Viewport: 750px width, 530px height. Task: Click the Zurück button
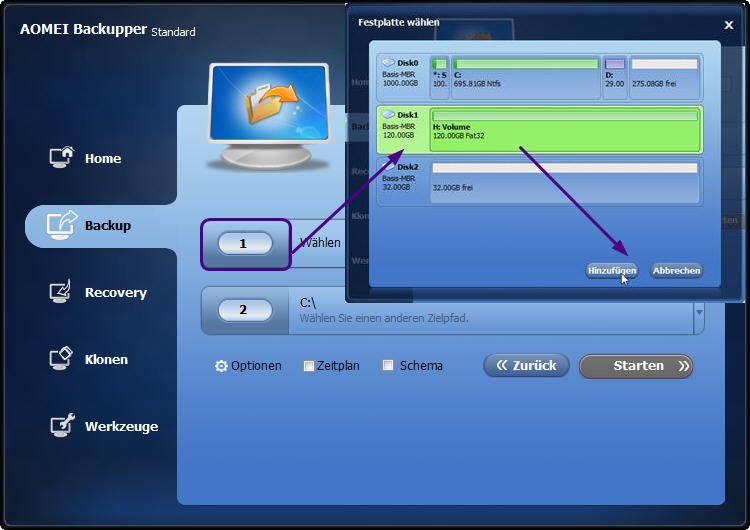point(526,366)
